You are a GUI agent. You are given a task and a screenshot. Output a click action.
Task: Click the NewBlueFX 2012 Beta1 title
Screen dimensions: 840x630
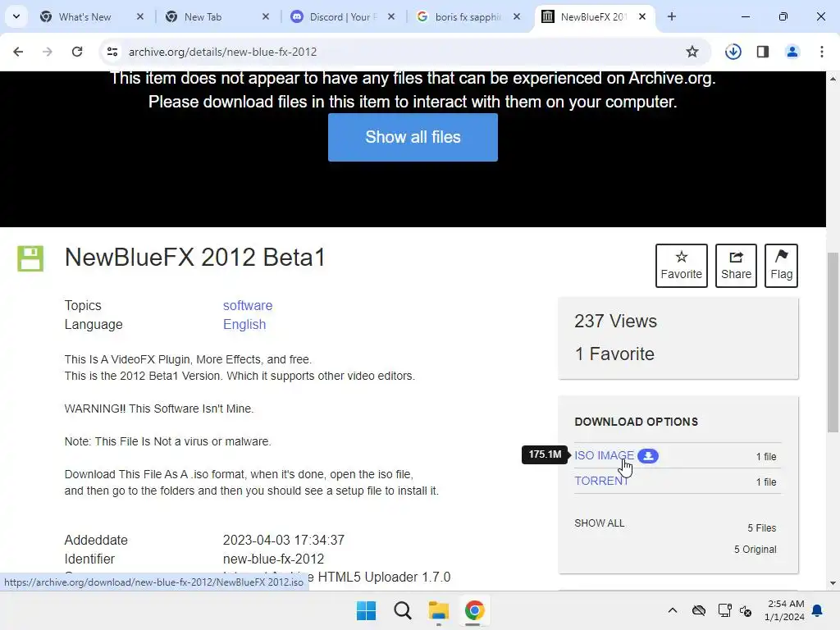(195, 258)
